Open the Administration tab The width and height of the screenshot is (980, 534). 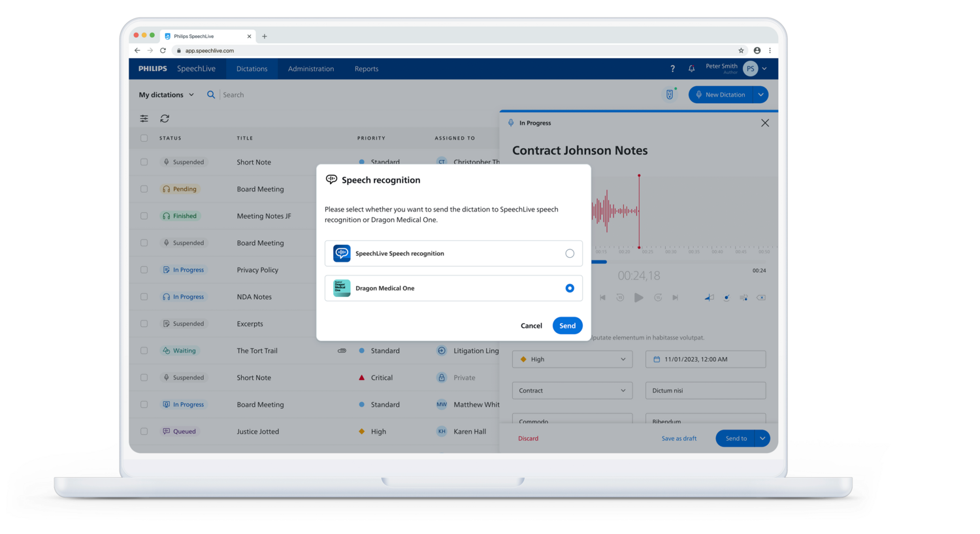coord(311,69)
